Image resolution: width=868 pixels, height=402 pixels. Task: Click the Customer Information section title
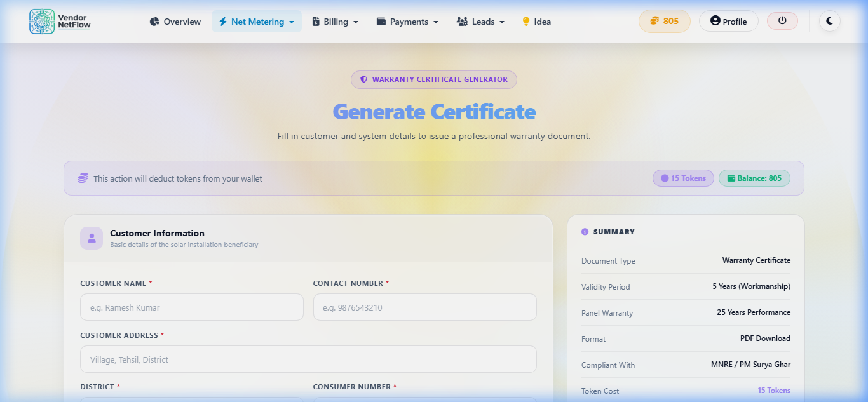[x=157, y=233]
